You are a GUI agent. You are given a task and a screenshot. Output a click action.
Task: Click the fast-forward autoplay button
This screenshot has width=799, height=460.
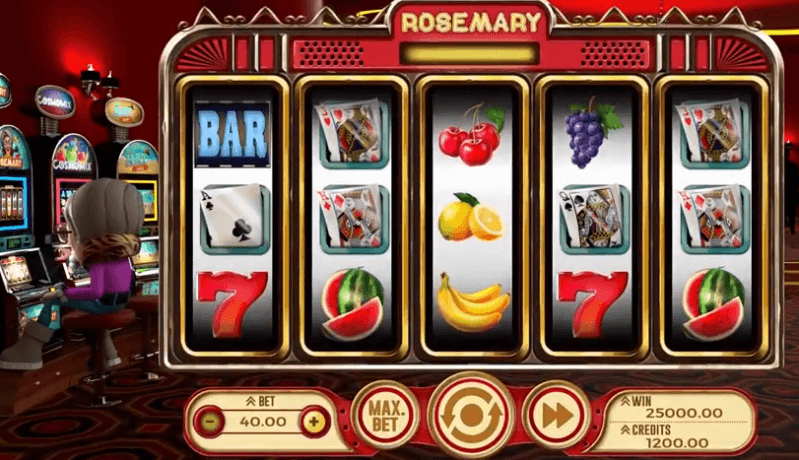pos(556,415)
